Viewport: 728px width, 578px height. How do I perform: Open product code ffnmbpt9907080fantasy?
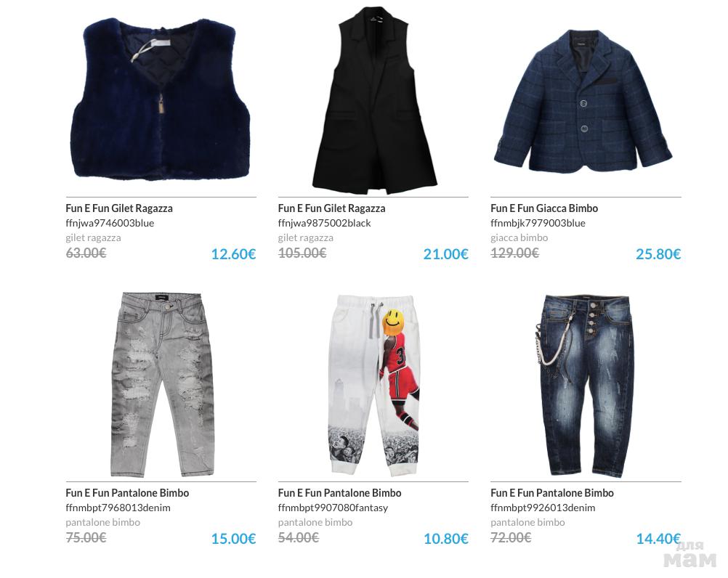(x=333, y=508)
